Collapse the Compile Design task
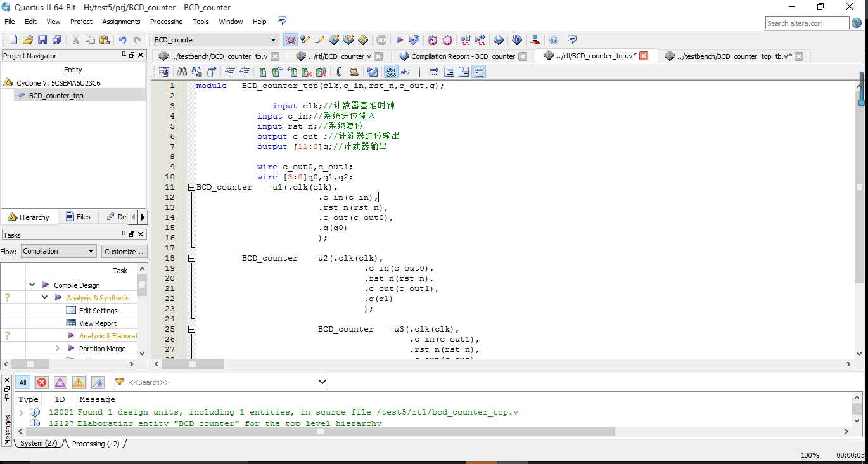868x464 pixels. coord(32,285)
